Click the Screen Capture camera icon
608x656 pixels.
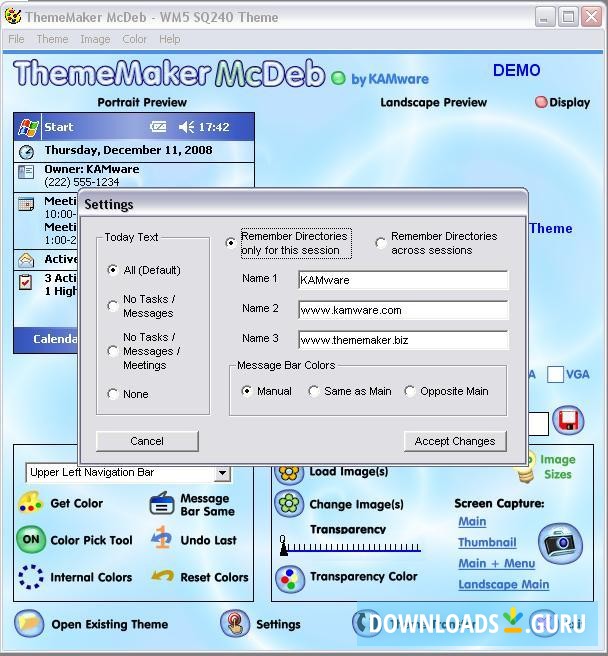tap(560, 543)
